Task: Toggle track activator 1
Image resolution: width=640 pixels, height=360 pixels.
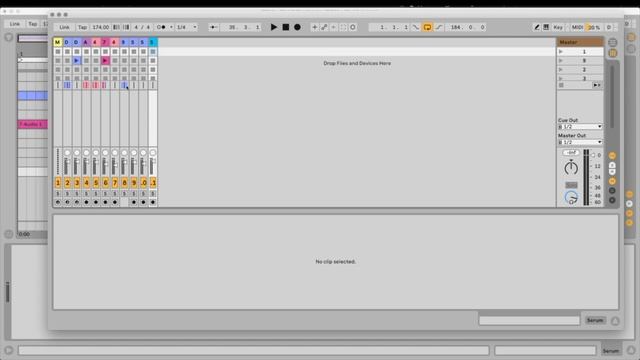Action: [58, 183]
